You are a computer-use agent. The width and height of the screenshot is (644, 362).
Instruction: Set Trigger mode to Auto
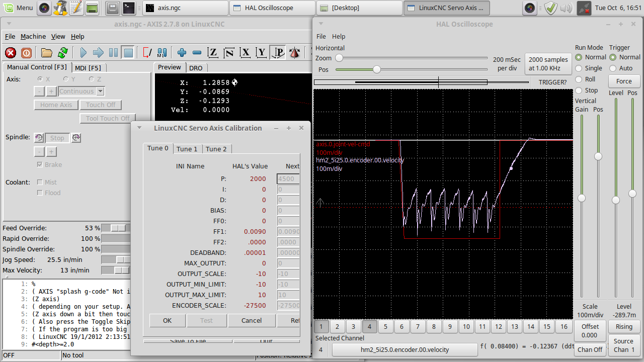pos(613,68)
